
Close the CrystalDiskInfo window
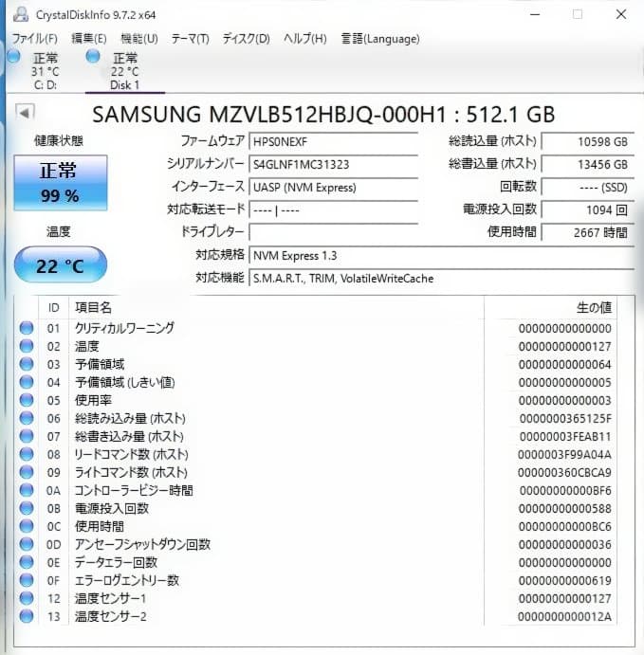coord(621,14)
